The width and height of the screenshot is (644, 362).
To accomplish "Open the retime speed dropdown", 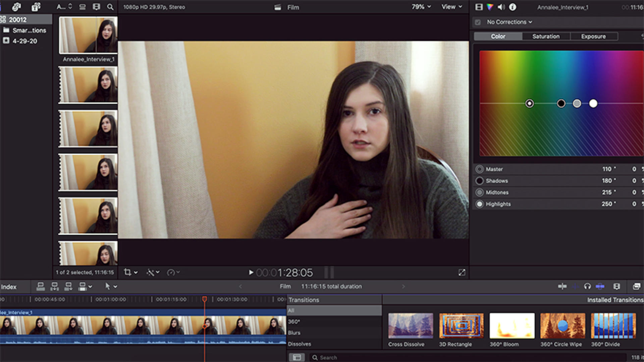I will pos(173,272).
